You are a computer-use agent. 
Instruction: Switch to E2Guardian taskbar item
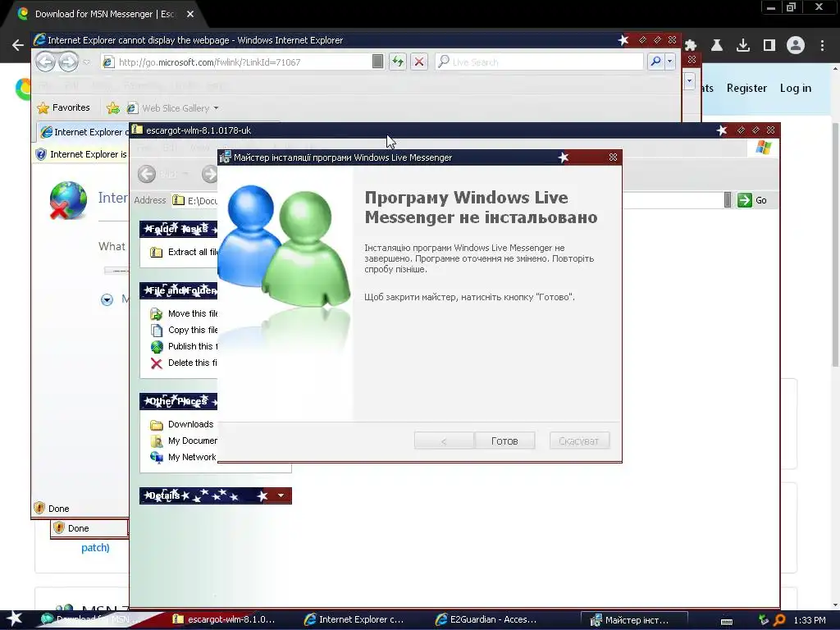pos(486,620)
